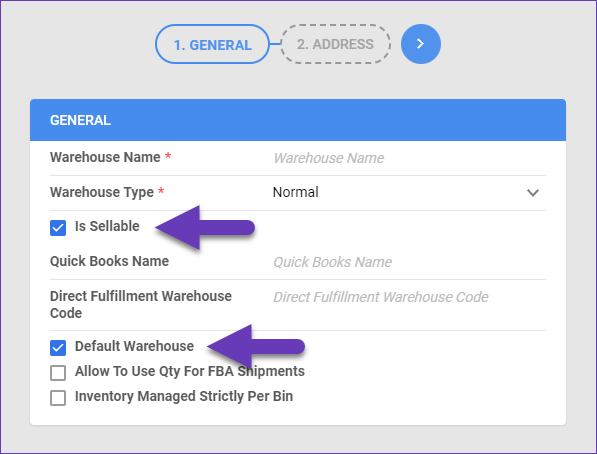
Task: Focus the Warehouse Name text field
Action: (409, 158)
